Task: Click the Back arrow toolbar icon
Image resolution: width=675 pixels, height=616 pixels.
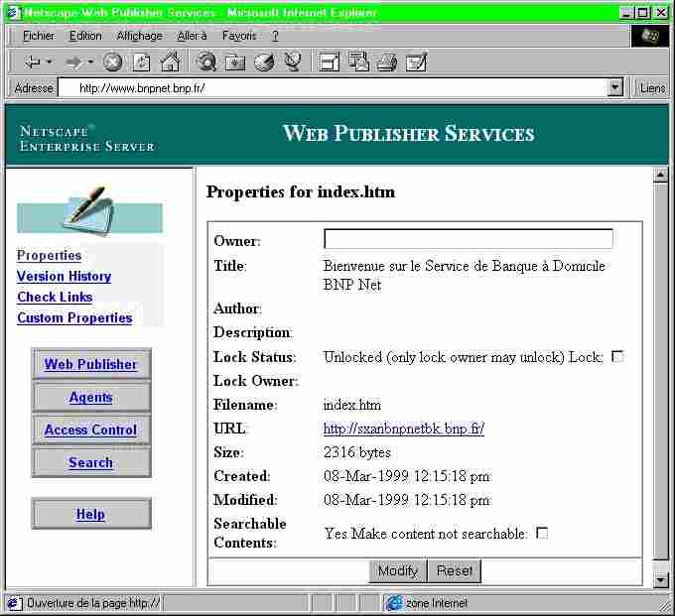Action: 32,62
